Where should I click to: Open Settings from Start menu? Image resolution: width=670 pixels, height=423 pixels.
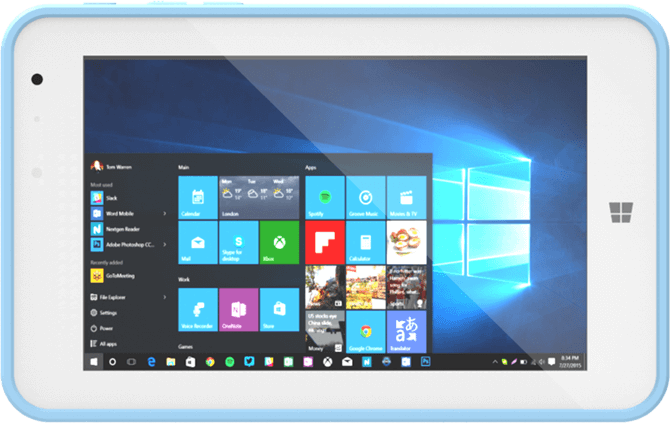(104, 313)
